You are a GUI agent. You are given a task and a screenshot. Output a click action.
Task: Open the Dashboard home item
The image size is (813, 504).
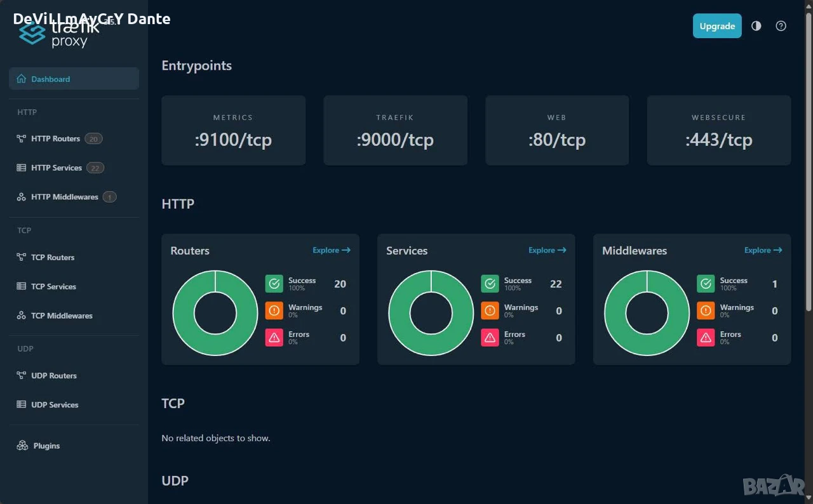tap(74, 79)
